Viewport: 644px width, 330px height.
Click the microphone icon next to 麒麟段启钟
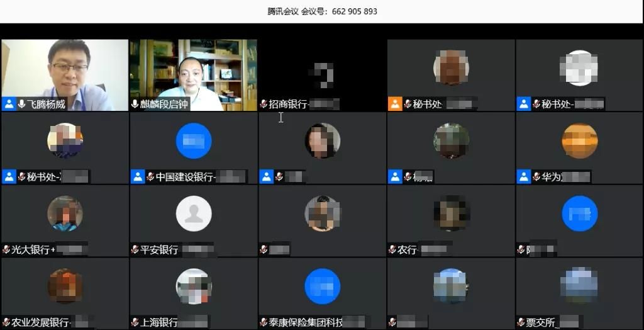coord(135,104)
